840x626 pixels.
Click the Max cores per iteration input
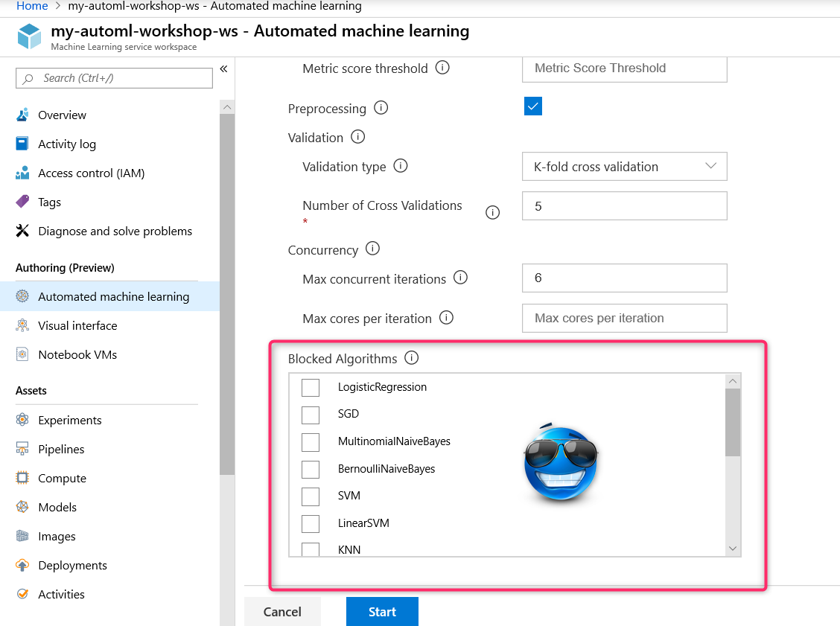coord(625,318)
